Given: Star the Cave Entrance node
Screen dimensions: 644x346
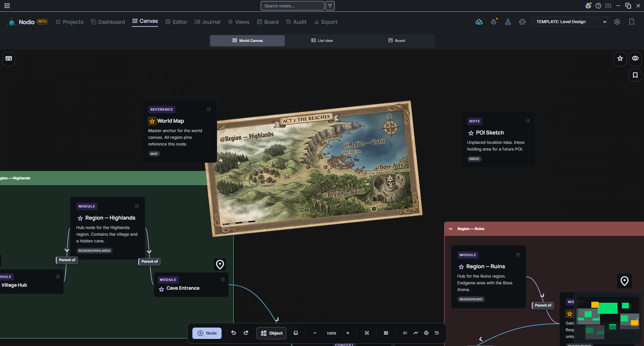Looking at the screenshot, I should click(x=161, y=289).
